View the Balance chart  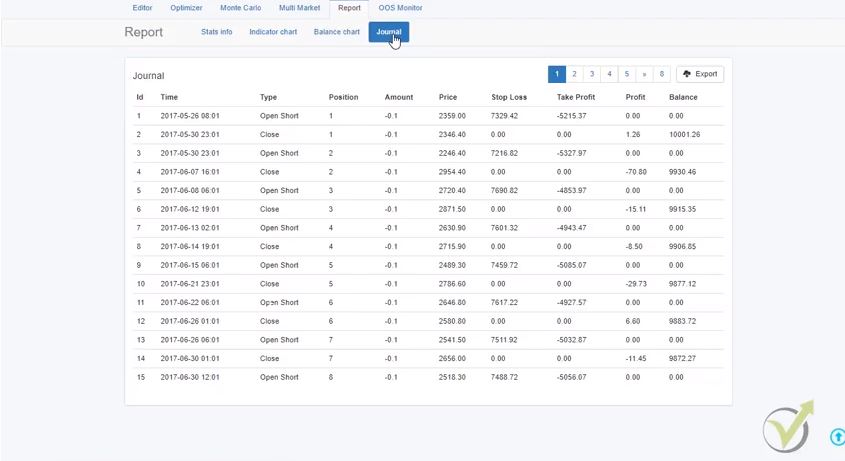point(336,32)
